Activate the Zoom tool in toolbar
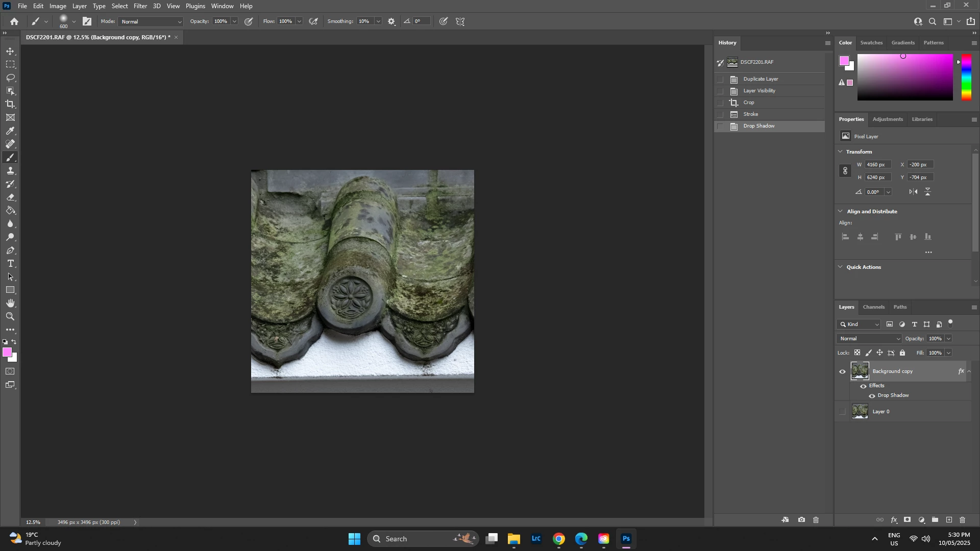The height and width of the screenshot is (551, 980). click(x=10, y=317)
